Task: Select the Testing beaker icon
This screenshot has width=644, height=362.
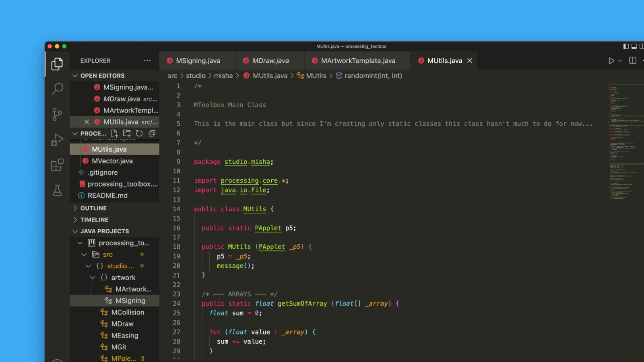Action: [x=57, y=190]
